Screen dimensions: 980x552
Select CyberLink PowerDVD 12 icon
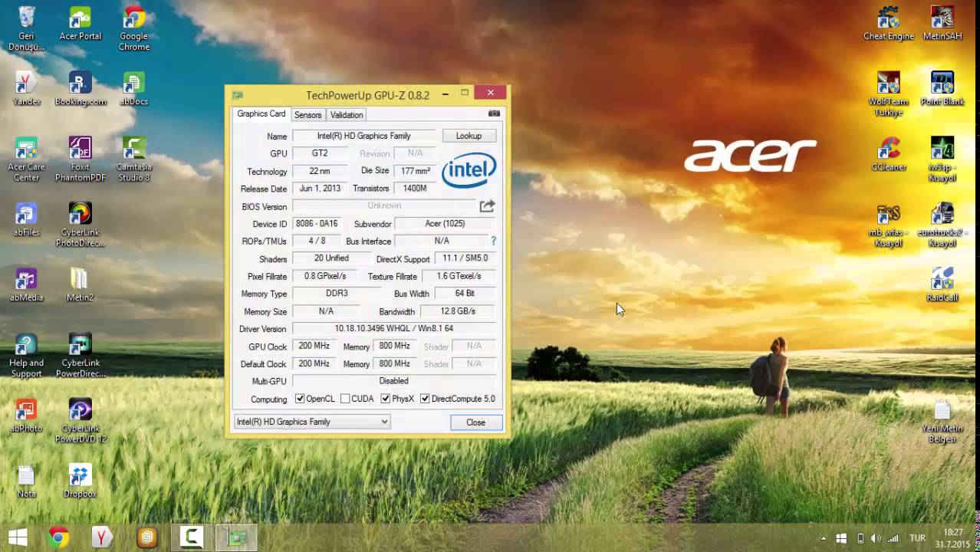81,421
